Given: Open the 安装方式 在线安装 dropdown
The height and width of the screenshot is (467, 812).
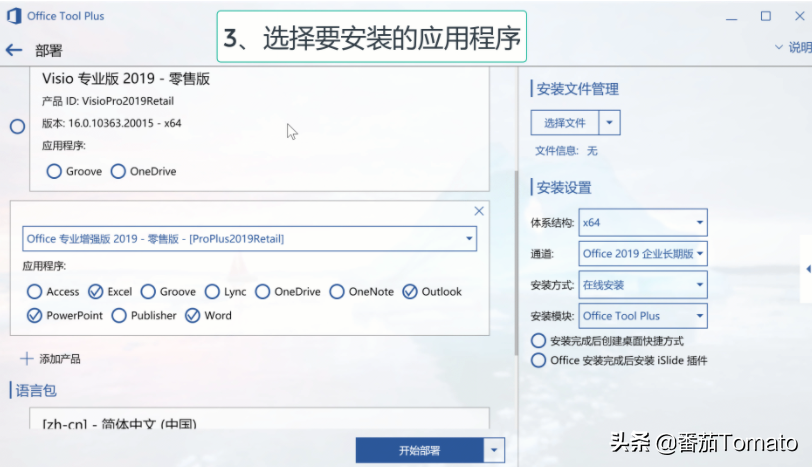Looking at the screenshot, I should pyautogui.click(x=643, y=285).
